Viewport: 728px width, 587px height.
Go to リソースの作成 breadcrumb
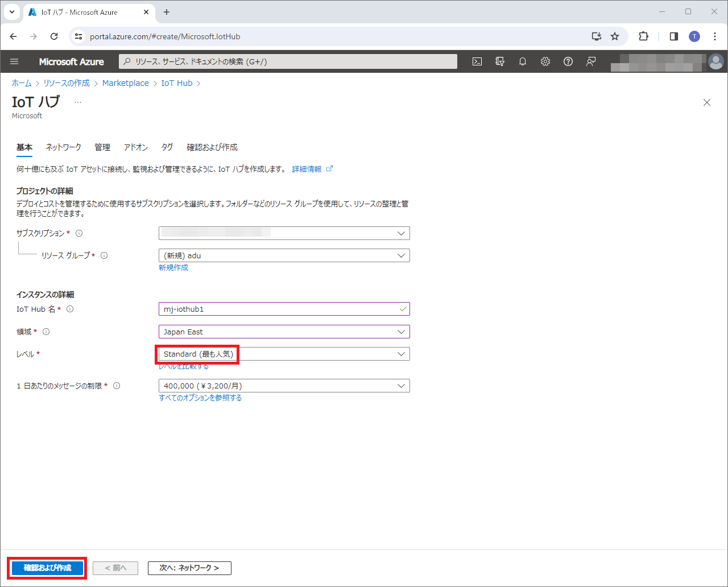67,83
